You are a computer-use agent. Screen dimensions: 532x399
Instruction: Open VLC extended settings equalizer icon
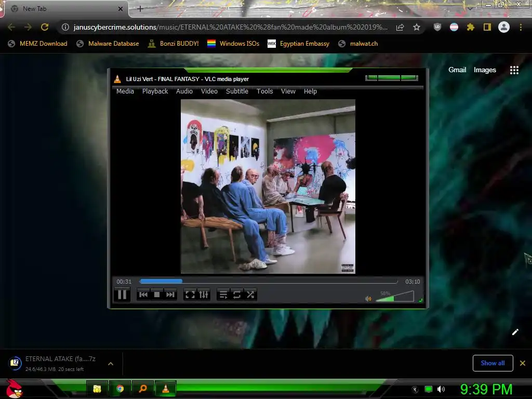coord(204,295)
